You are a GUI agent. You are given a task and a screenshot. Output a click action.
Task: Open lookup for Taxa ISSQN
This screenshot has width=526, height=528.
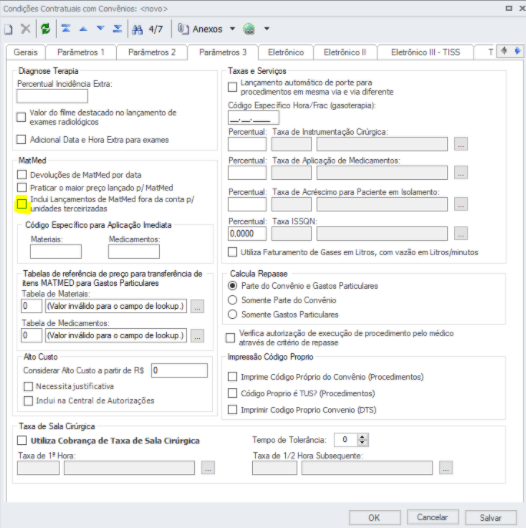point(461,233)
